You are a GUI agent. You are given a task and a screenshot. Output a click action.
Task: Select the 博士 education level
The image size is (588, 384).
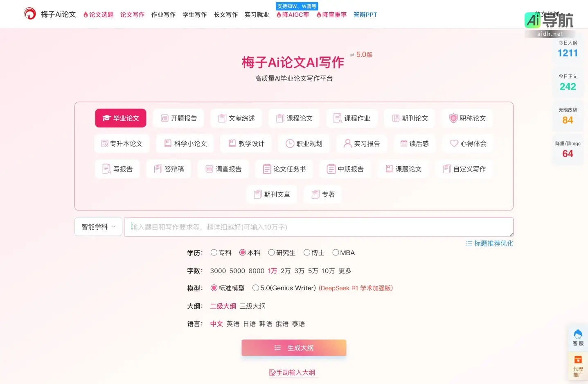tap(307, 253)
